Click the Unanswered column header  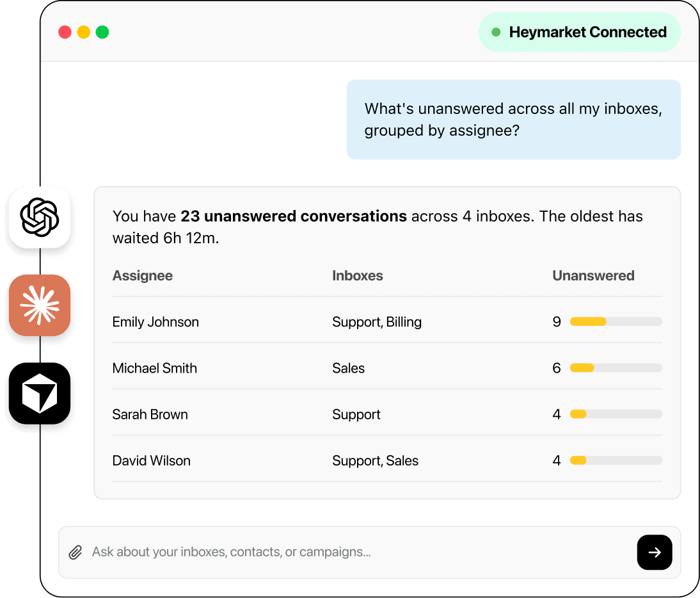pyautogui.click(x=593, y=275)
